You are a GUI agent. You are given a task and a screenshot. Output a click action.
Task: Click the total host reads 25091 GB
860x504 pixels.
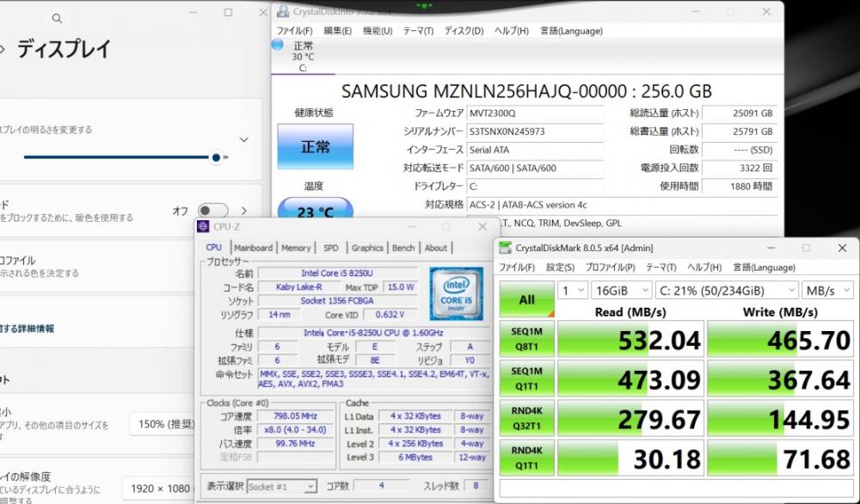point(740,114)
